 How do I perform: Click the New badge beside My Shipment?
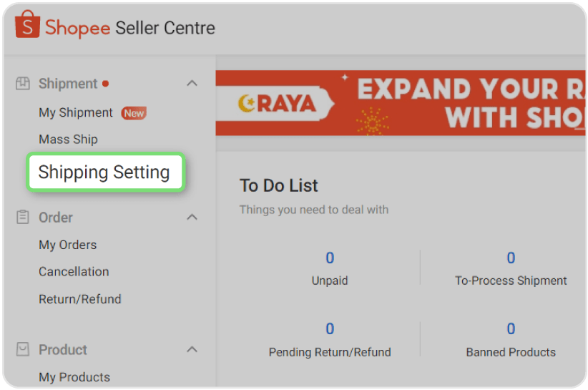pos(134,113)
